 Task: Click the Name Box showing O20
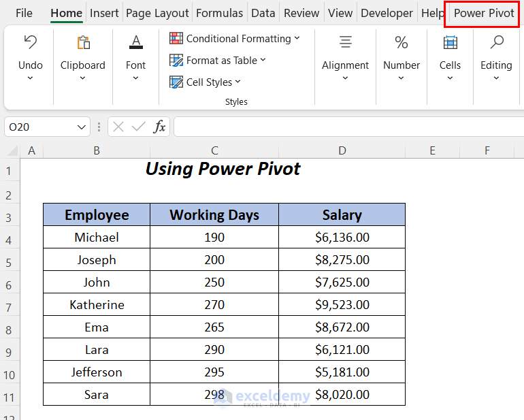point(40,127)
